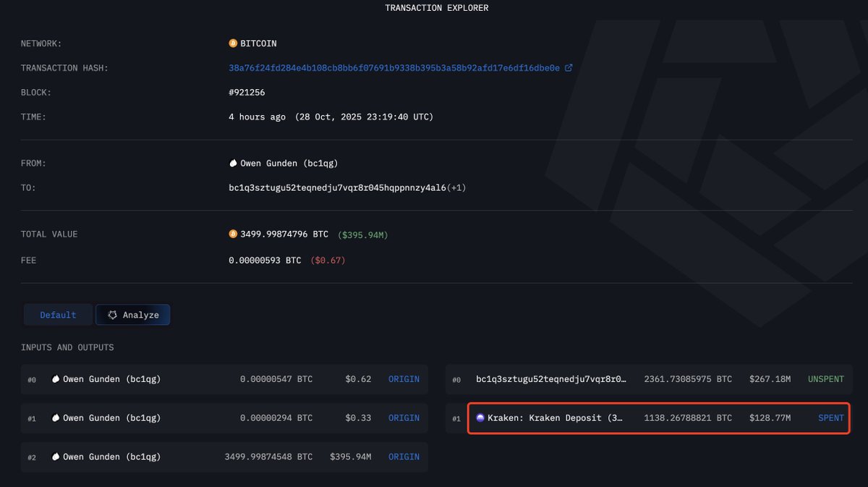Image resolution: width=868 pixels, height=487 pixels.
Task: Expand the (+1) additional recipients
Action: click(x=456, y=188)
